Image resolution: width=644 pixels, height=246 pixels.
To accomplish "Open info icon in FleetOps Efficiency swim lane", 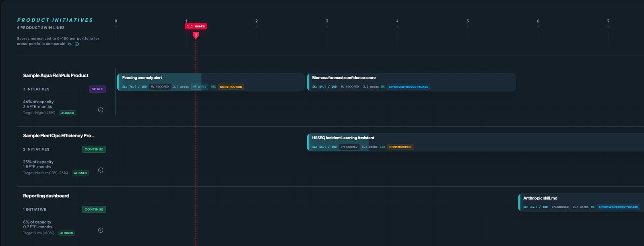I will click(101, 170).
